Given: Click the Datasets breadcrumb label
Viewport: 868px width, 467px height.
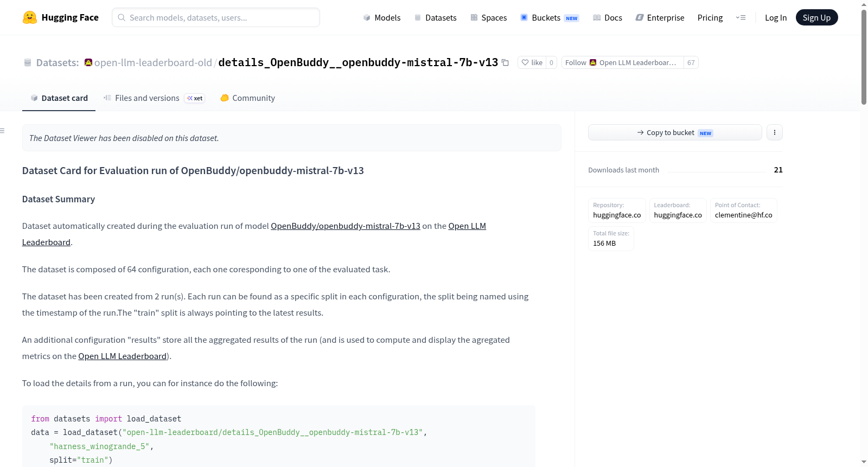Looking at the screenshot, I should coord(58,62).
